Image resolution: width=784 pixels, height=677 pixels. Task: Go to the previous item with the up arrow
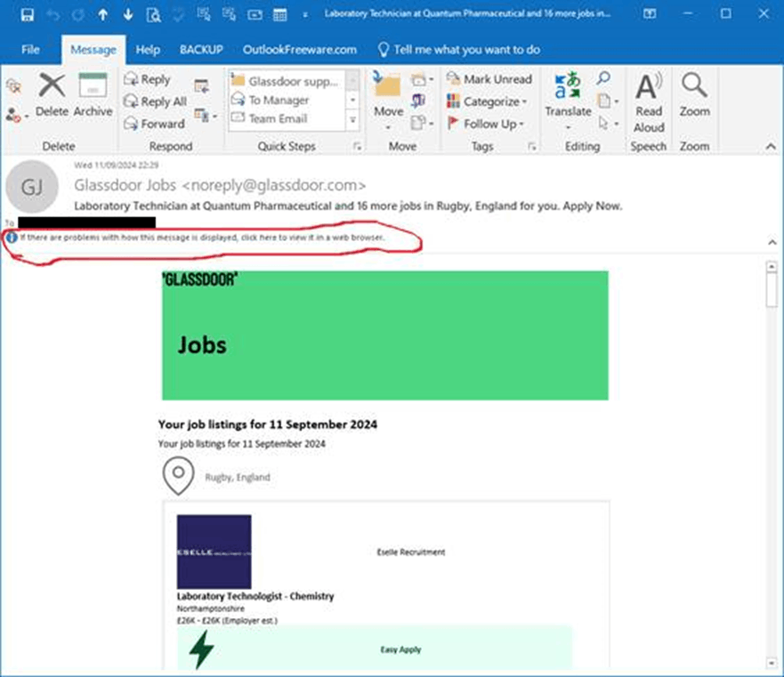tap(103, 14)
